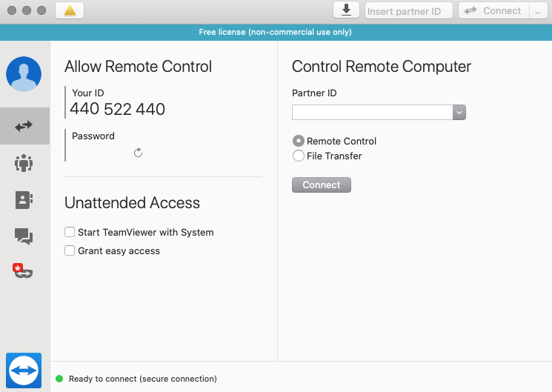Enable Start TeamViewer with System
The height and width of the screenshot is (392, 552).
pyautogui.click(x=70, y=232)
